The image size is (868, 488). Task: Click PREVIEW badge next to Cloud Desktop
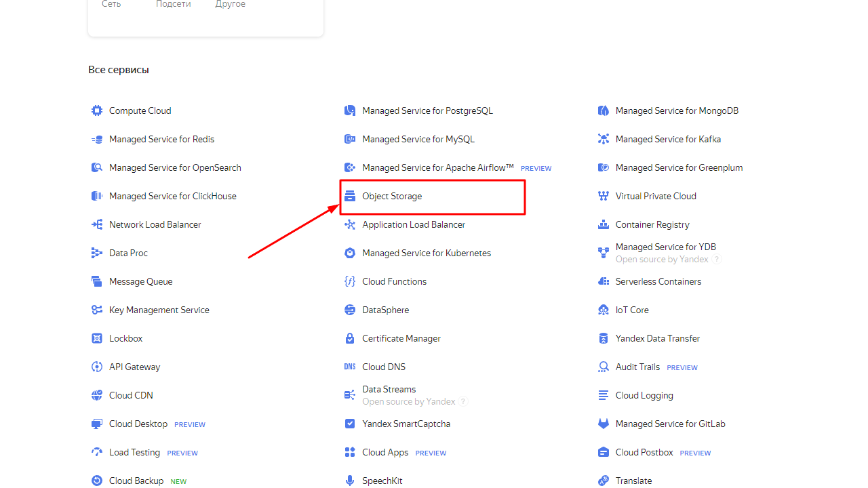click(190, 424)
